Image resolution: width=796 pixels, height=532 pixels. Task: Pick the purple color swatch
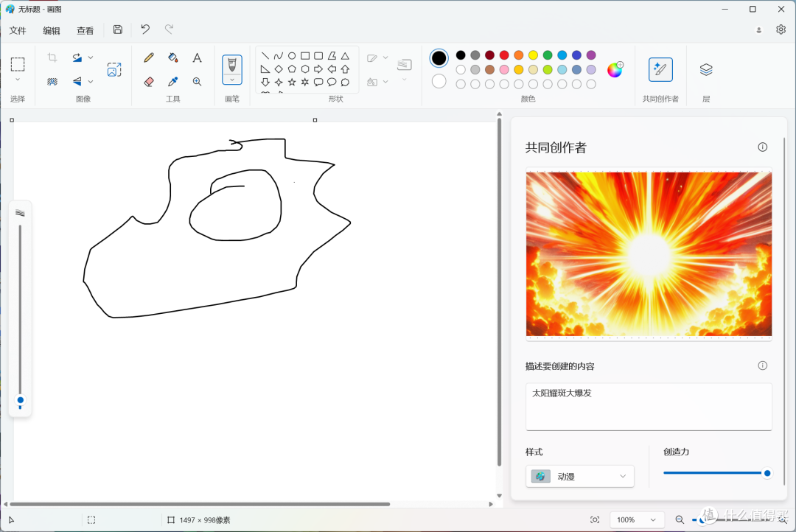point(591,55)
